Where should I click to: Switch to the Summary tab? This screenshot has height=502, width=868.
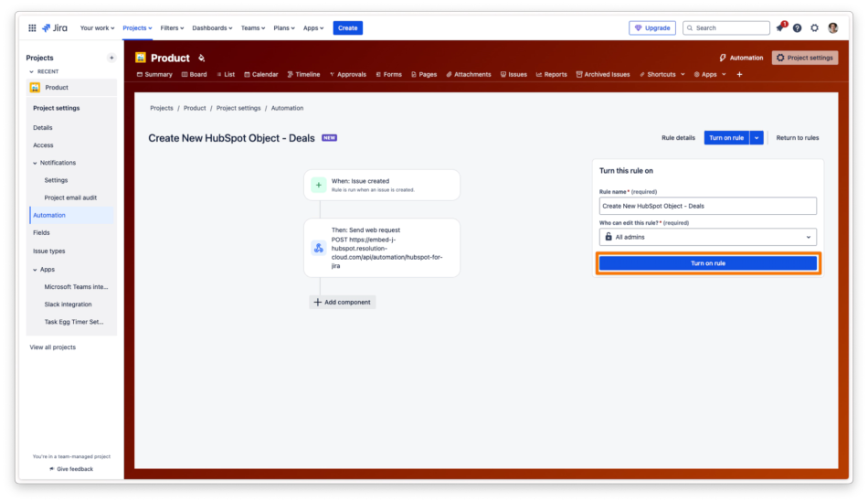click(x=154, y=74)
